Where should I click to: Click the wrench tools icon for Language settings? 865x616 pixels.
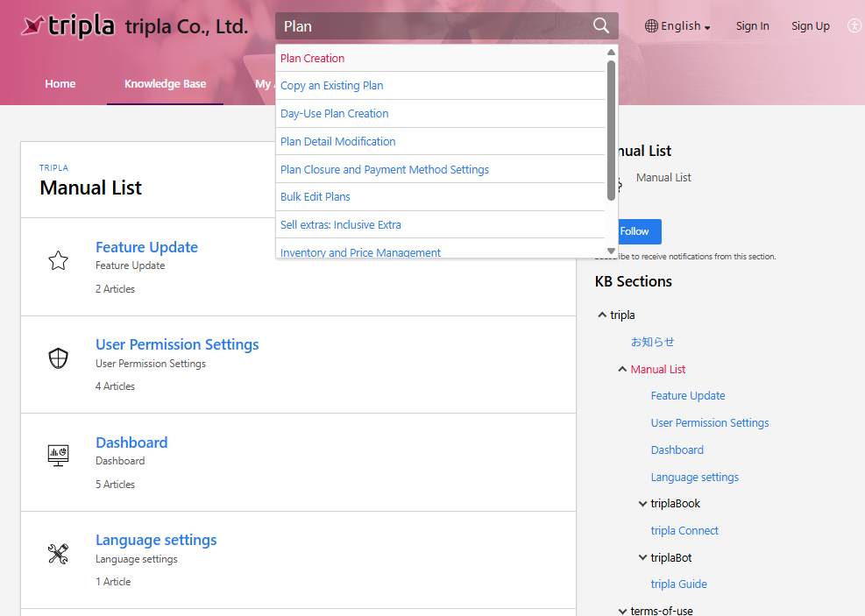click(x=58, y=553)
